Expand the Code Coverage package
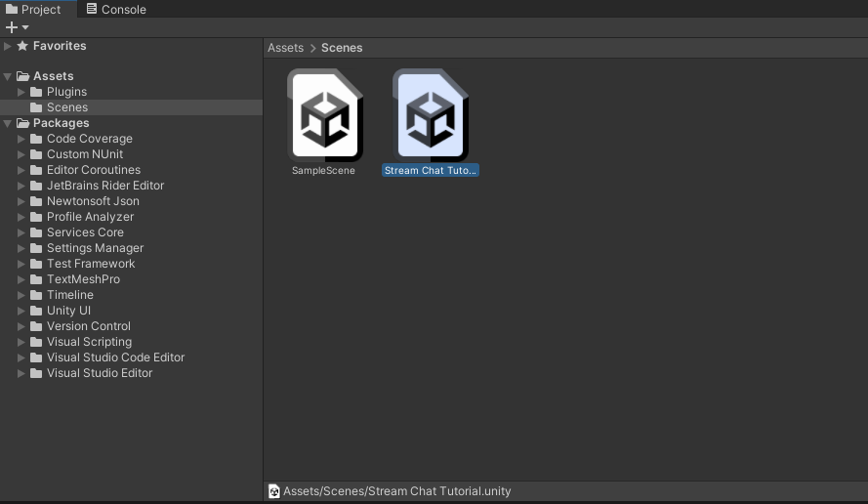The height and width of the screenshot is (504, 868). tap(21, 139)
